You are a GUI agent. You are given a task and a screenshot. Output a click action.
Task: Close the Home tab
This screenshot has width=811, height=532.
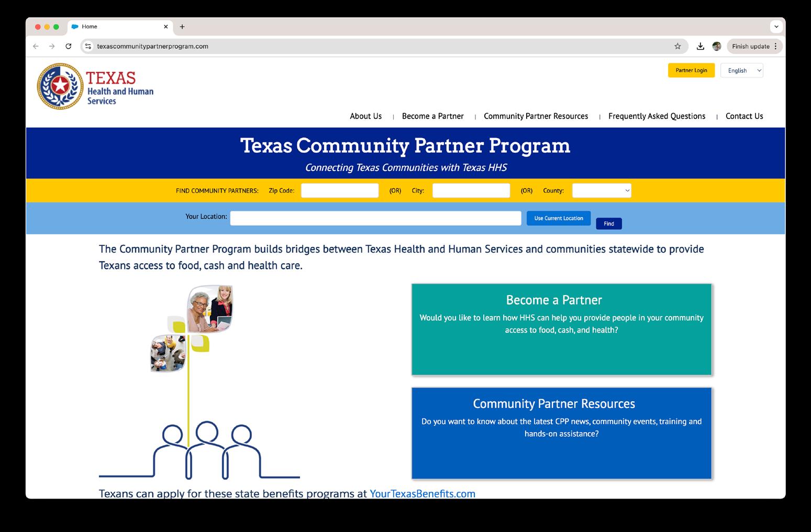[x=166, y=27]
